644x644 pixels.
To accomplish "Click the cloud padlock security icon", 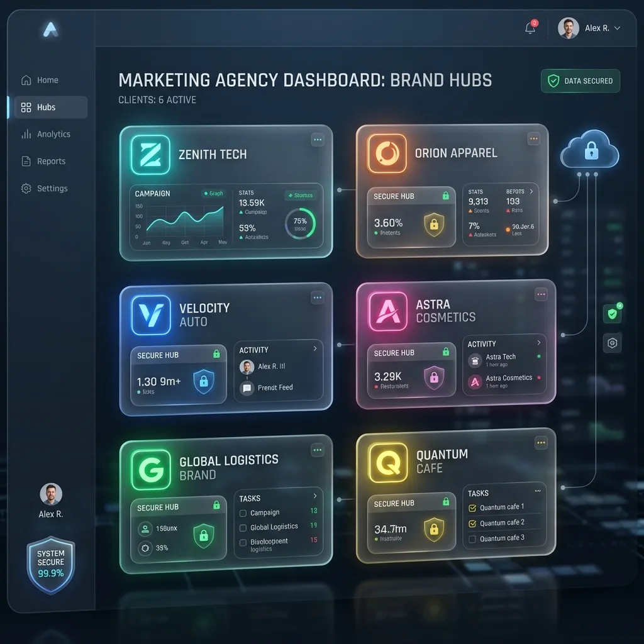I will pyautogui.click(x=589, y=151).
